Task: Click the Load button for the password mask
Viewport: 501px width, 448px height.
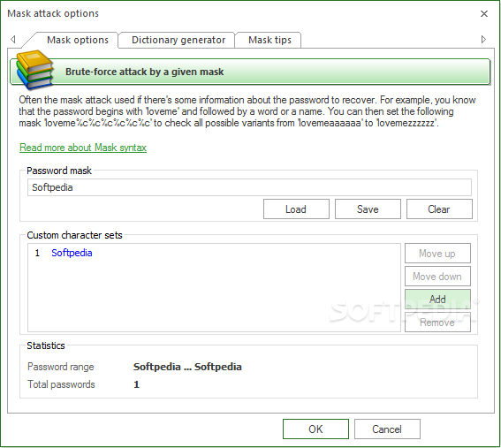Action: click(x=296, y=209)
